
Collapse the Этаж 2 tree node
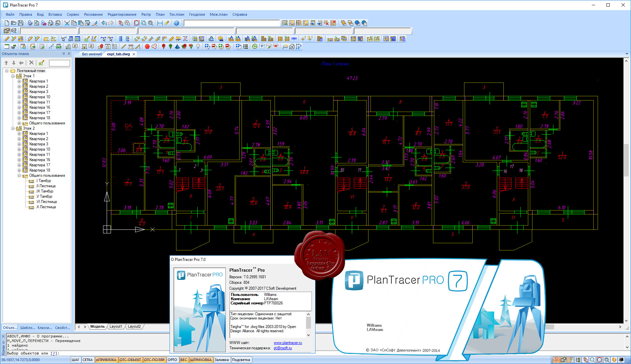pyautogui.click(x=13, y=128)
